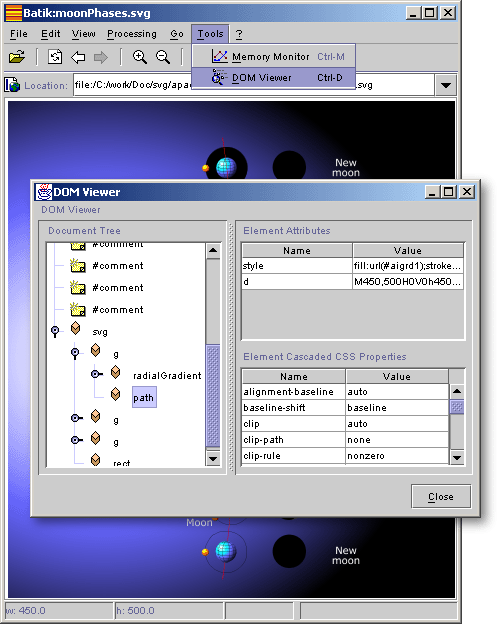Click the Location globe document icon
Screen dimensions: 500x628
[x=12, y=85]
